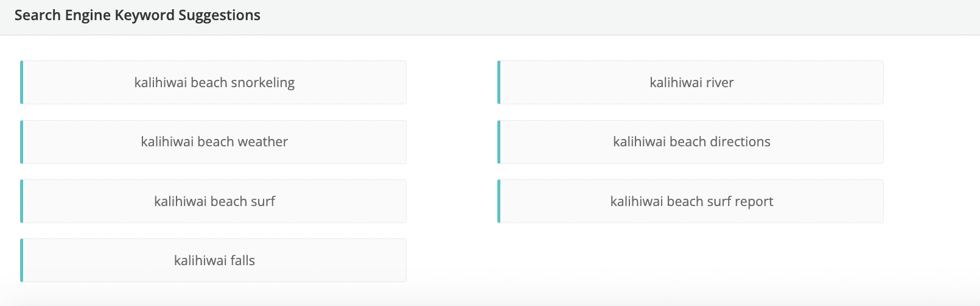Click the 'Search Engine Keyword Suggestions' heading
This screenshot has height=306, width=980.
[138, 15]
